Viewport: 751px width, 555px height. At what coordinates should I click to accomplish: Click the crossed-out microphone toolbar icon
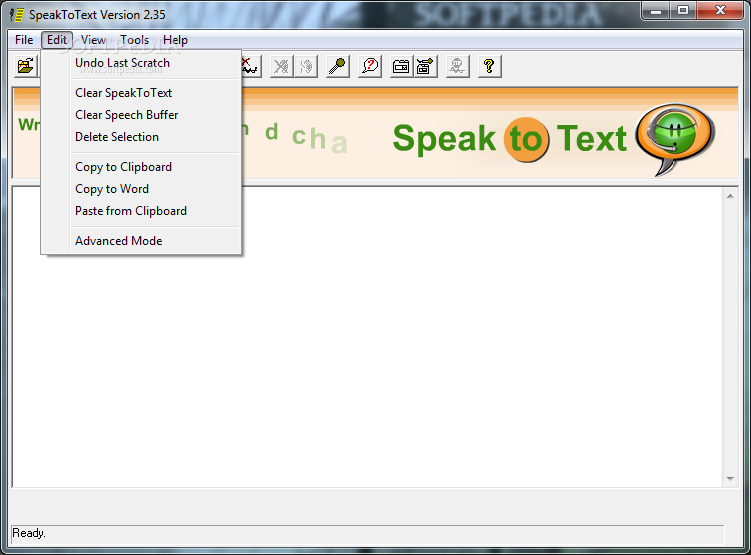click(x=282, y=66)
